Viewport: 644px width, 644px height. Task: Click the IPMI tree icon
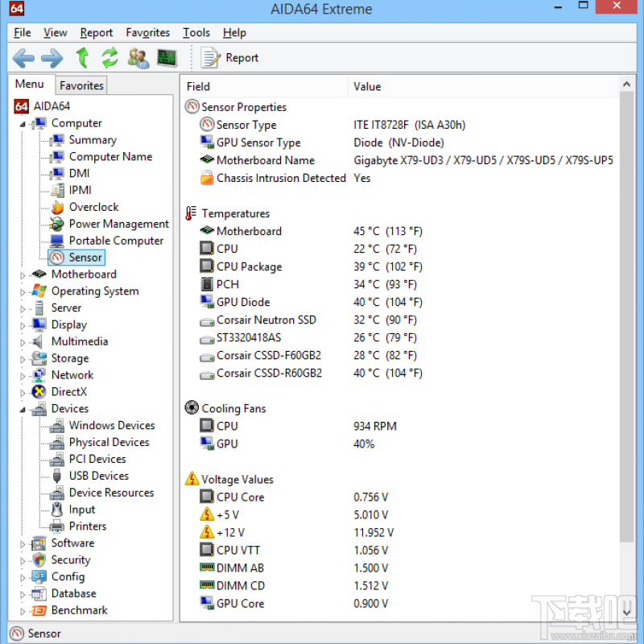click(x=57, y=190)
